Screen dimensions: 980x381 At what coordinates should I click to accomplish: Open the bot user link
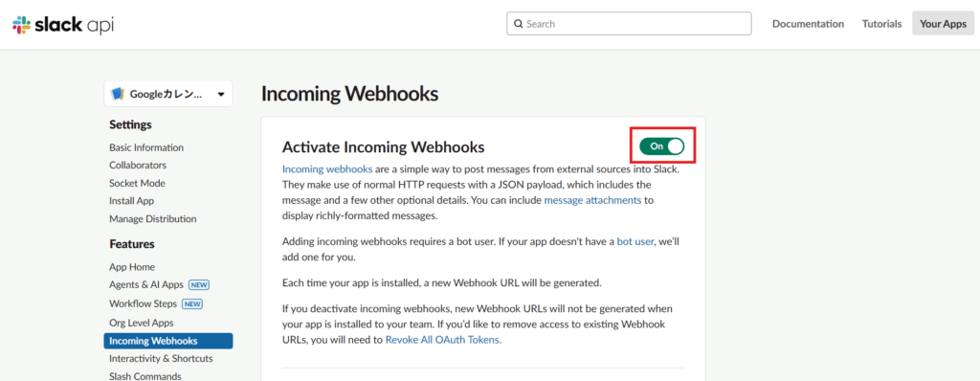[635, 241]
